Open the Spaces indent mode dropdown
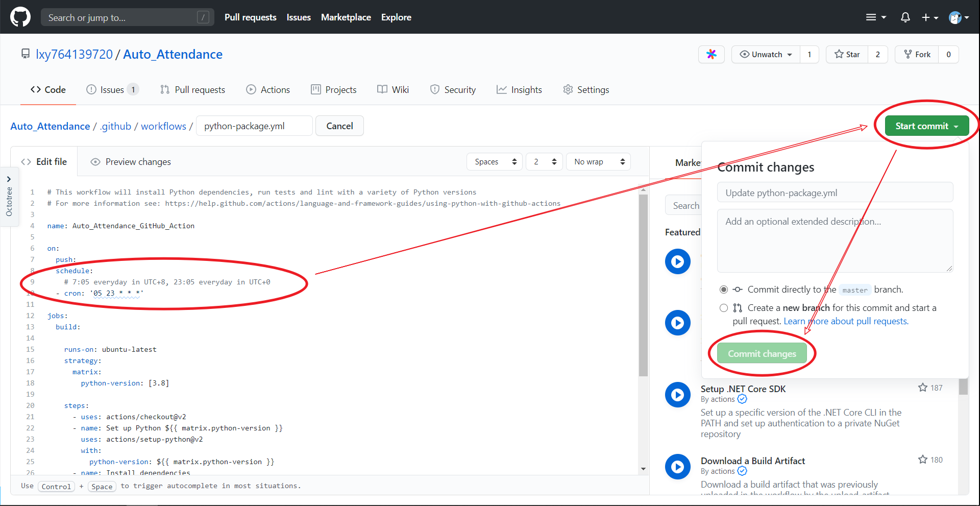The width and height of the screenshot is (980, 506). [x=495, y=162]
